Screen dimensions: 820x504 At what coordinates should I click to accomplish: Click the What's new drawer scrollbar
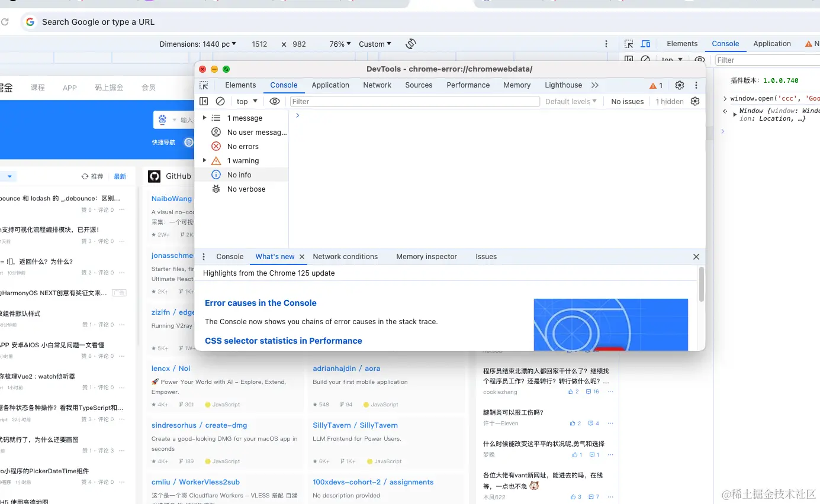[702, 284]
